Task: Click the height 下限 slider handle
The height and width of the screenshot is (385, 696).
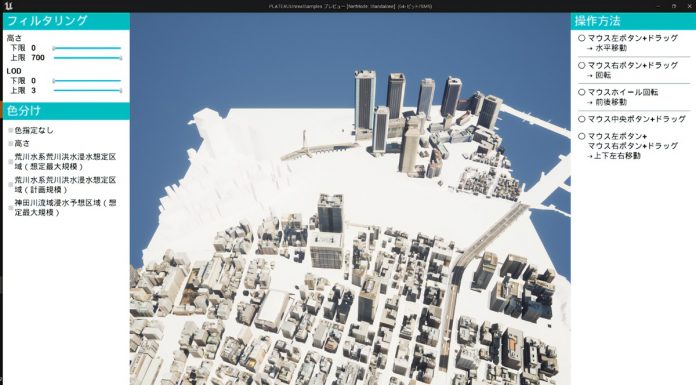Action: point(54,48)
